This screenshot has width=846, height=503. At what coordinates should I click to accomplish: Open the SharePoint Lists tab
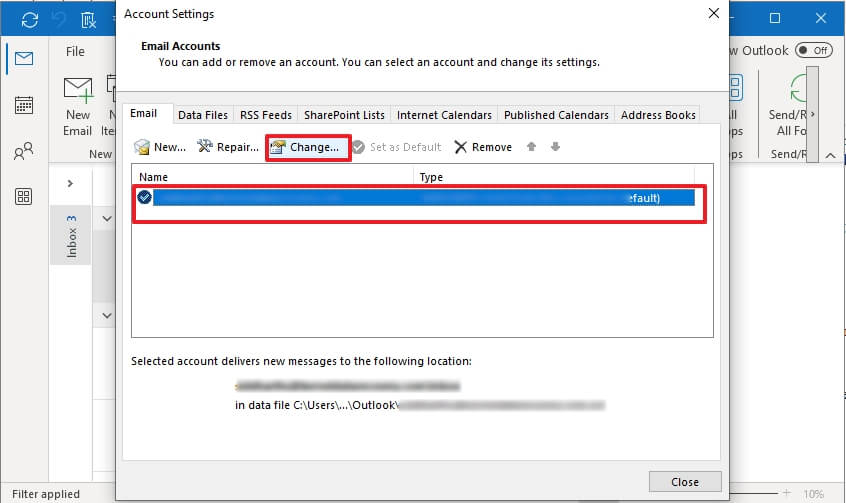point(344,115)
